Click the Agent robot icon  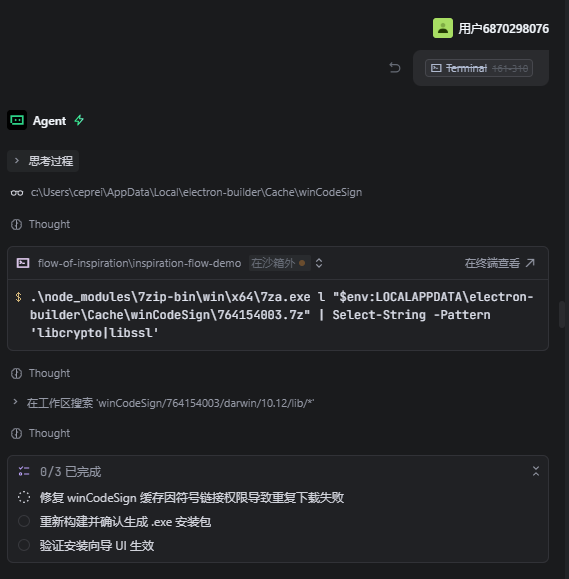click(x=17, y=120)
